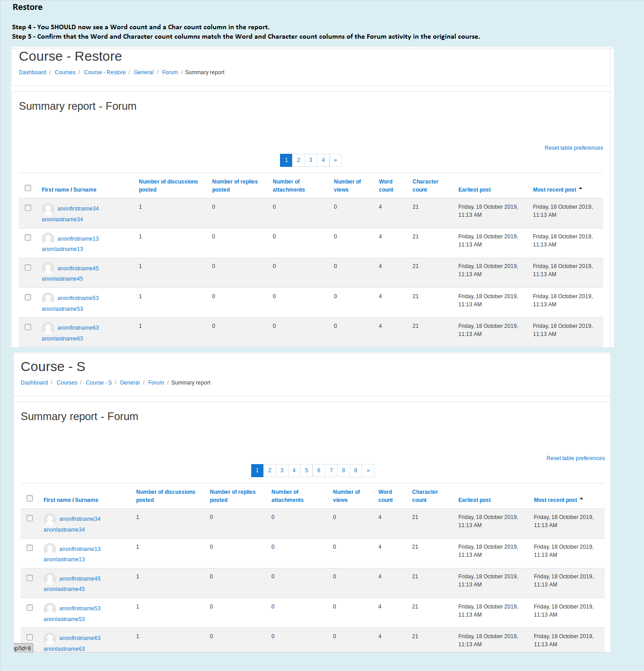This screenshot has width=644, height=671.
Task: Sort by Surname in Course - Restore table
Action: point(85,190)
